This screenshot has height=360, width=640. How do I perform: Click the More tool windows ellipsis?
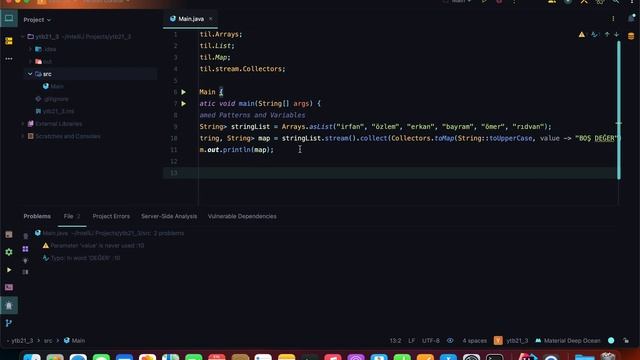(9, 59)
